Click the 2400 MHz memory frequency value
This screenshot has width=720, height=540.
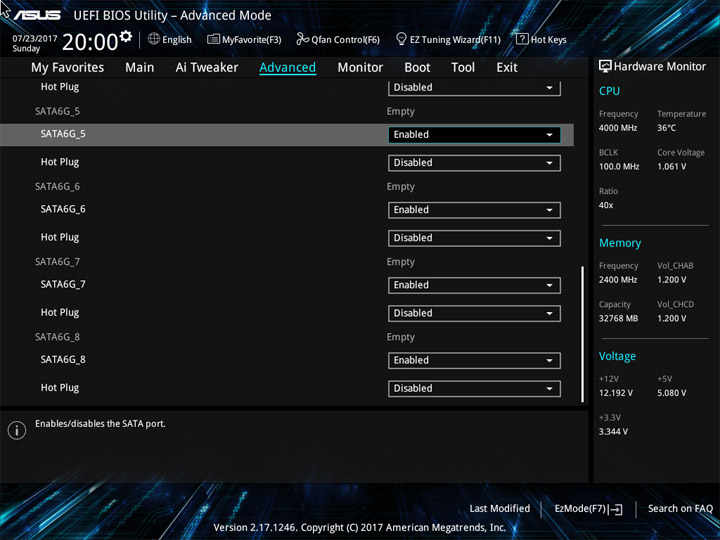click(618, 280)
